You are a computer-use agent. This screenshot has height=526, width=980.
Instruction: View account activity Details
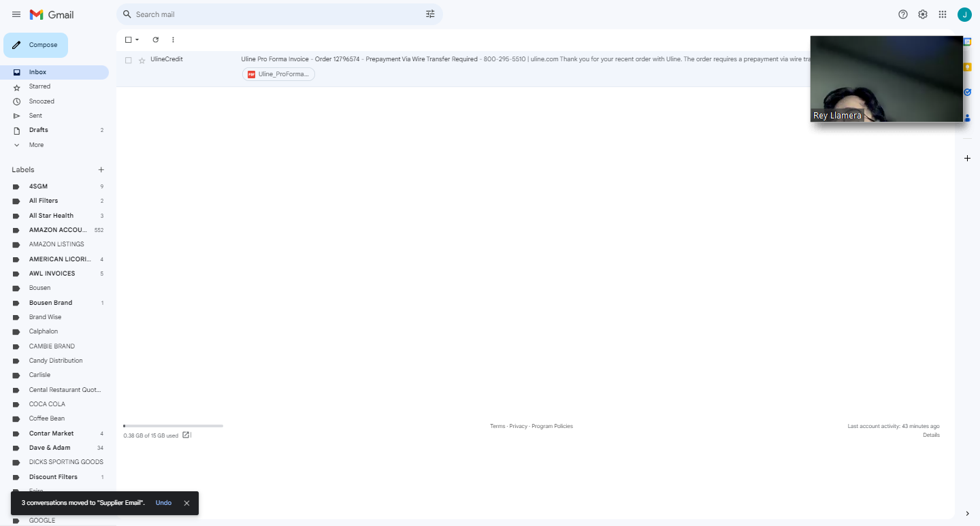point(931,435)
